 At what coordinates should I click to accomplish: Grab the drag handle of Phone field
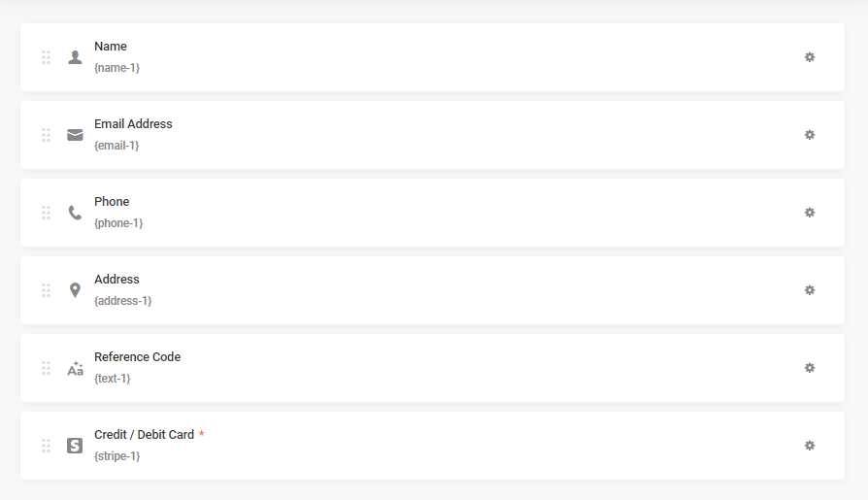(x=46, y=213)
